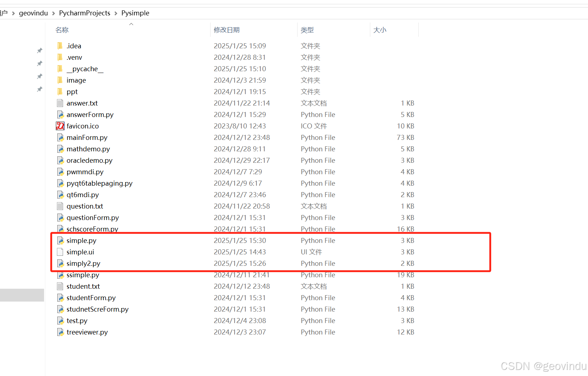Click the image folder icon
Image resolution: width=588 pixels, height=376 pixels.
pyautogui.click(x=60, y=80)
